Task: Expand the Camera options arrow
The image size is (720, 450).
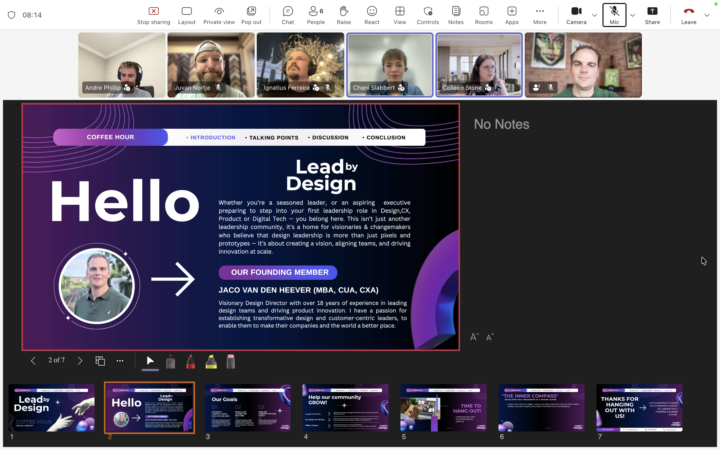Action: pos(595,15)
